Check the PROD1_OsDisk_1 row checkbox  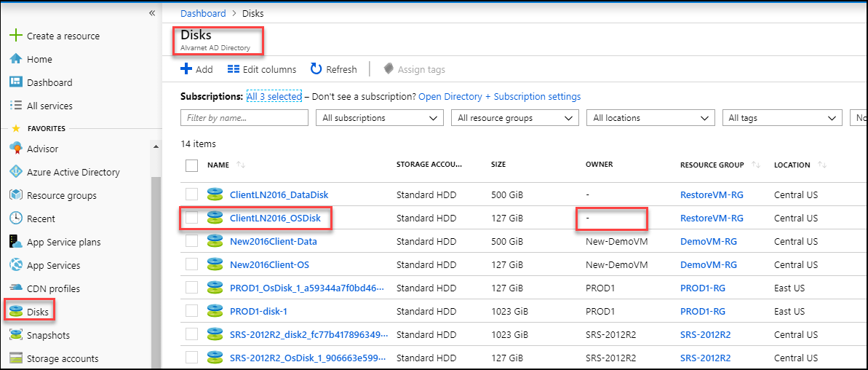tap(191, 288)
